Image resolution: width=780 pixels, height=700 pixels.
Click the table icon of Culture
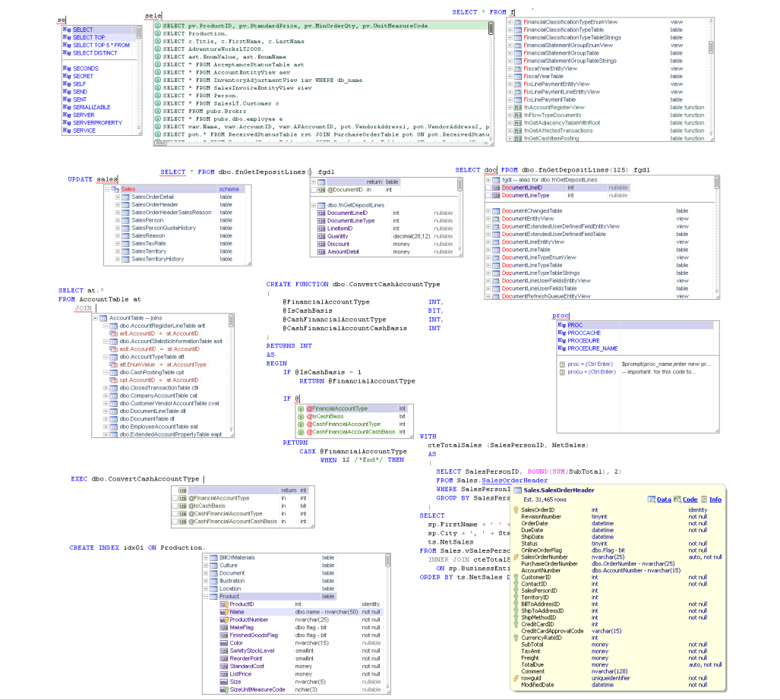pyautogui.click(x=213, y=566)
